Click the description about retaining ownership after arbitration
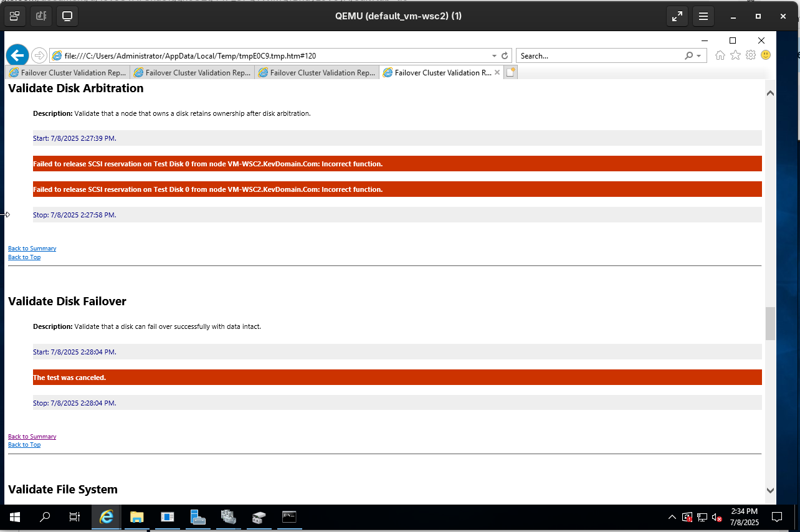 [x=172, y=114]
